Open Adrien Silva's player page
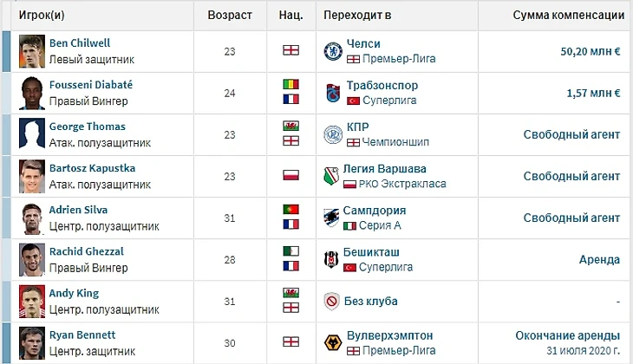Image resolution: width=633 pixels, height=364 pixels. tap(80, 210)
